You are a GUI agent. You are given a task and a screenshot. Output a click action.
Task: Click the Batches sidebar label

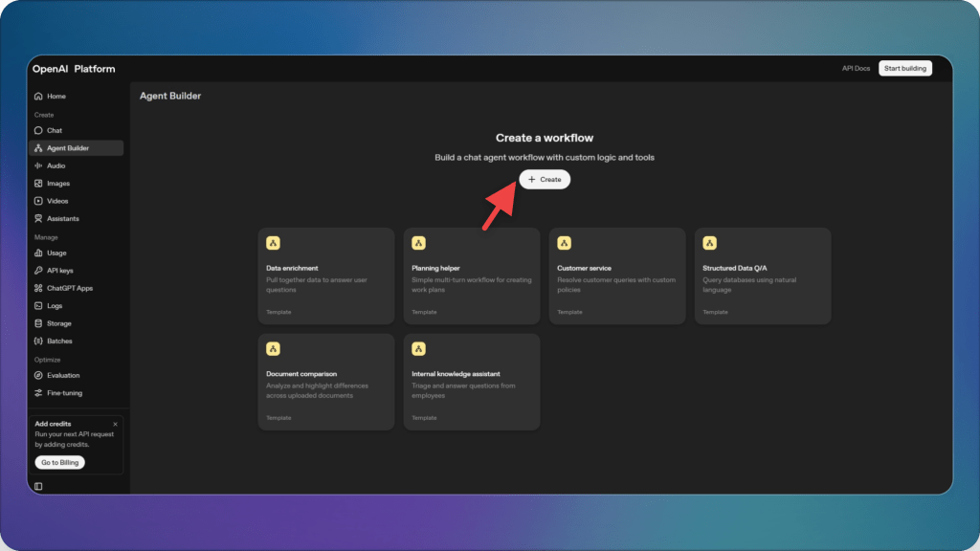point(59,342)
